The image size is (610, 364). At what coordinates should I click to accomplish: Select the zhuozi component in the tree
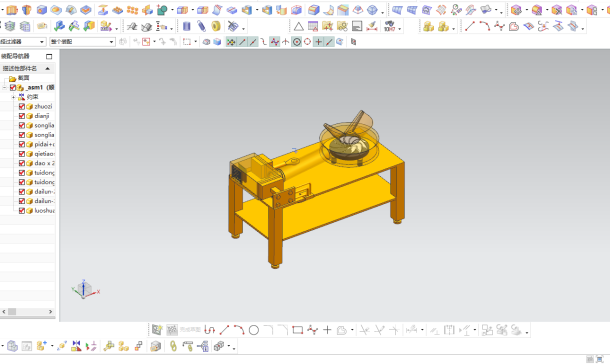pos(43,107)
